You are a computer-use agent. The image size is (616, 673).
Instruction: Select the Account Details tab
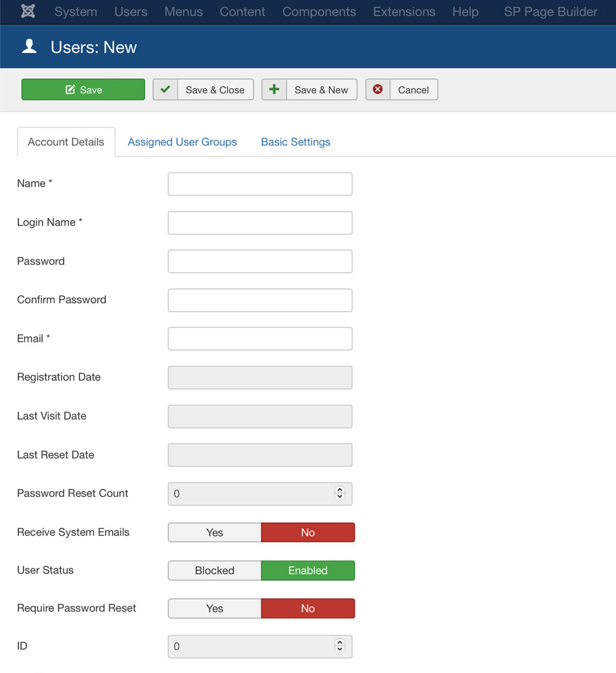pyautogui.click(x=66, y=142)
